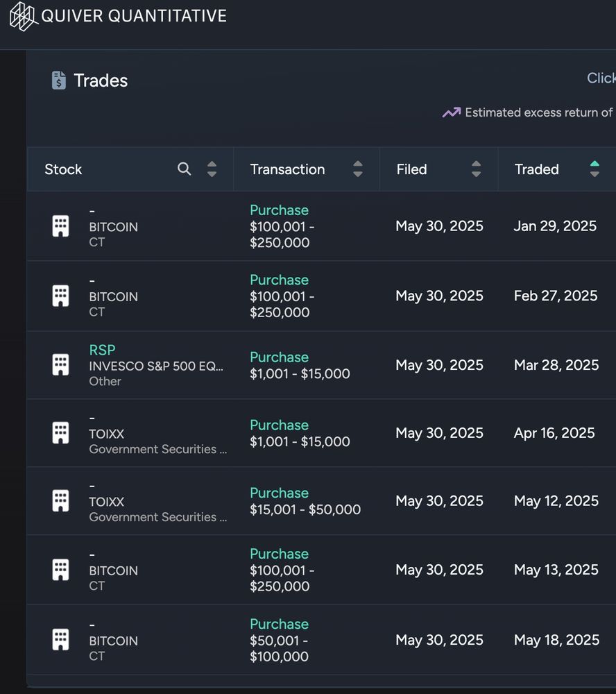Click building icon in May 12, 2025 row
This screenshot has height=694, width=616.
coord(60,500)
